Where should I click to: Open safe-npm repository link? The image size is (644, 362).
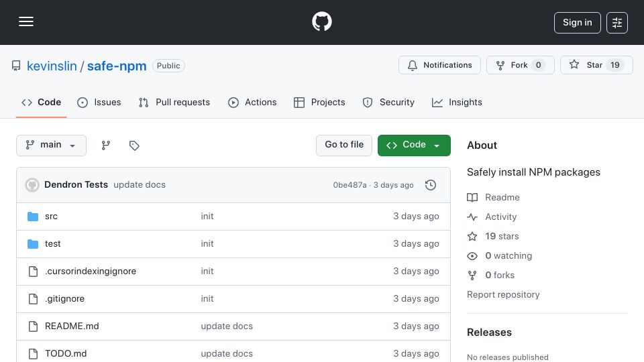[117, 66]
